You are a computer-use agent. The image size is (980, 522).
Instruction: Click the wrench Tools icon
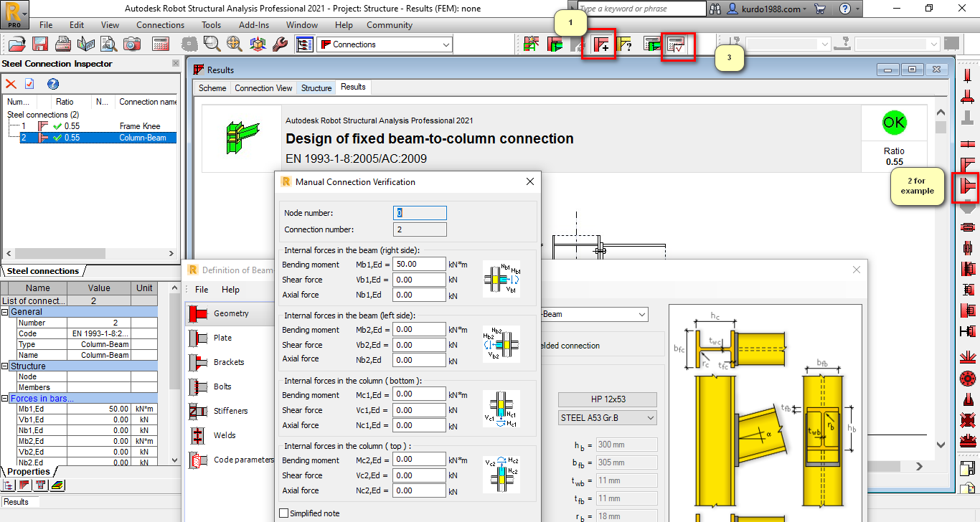point(281,44)
